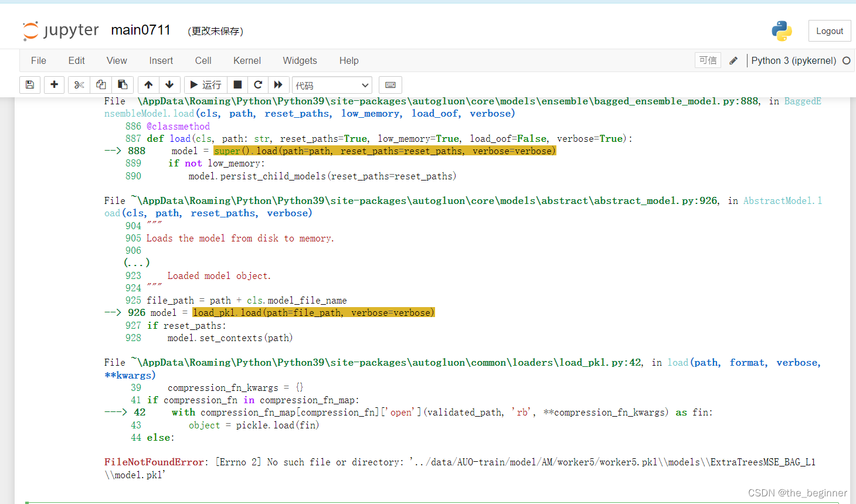This screenshot has height=504, width=856.
Task: Open the Help menu
Action: click(x=349, y=60)
